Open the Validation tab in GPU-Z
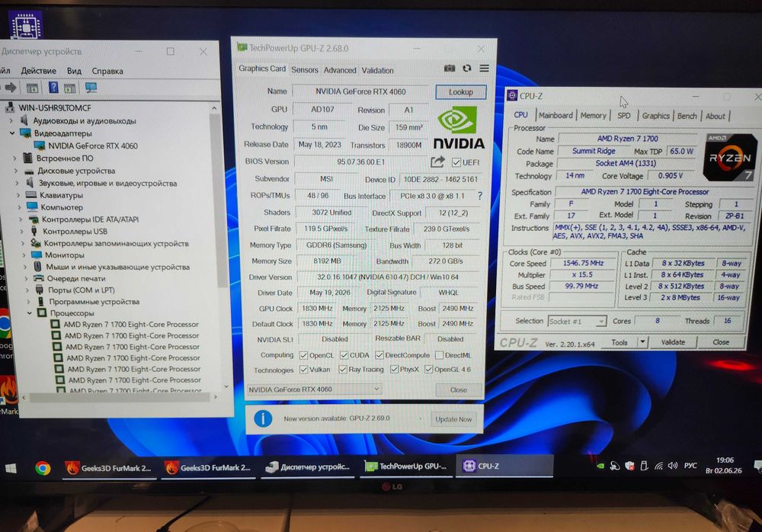 [x=378, y=70]
